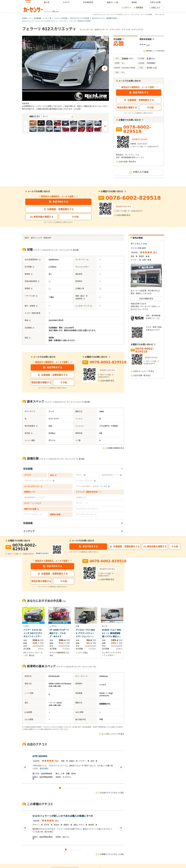Image resolution: width=186 pixels, height=868 pixels.
Task: Click このお店のクチコミをもっと読む link
Action: point(110,792)
